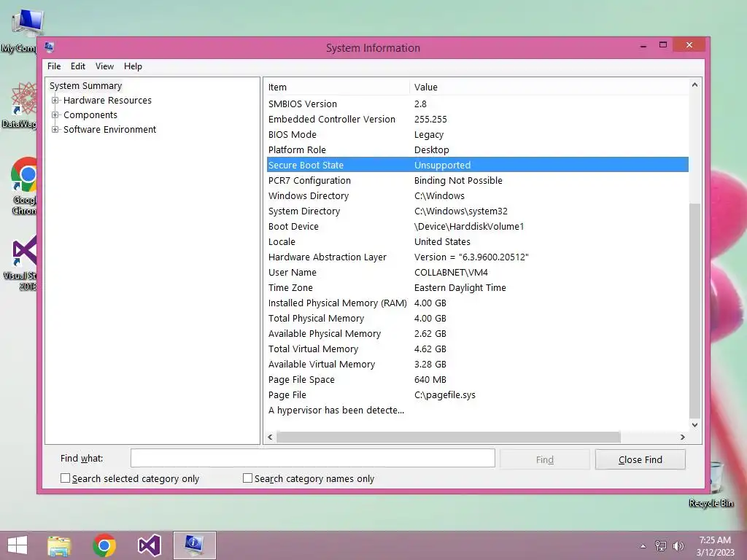Screen dimensions: 747x560
Task: Enable Search category names only checkbox
Action: click(x=248, y=478)
